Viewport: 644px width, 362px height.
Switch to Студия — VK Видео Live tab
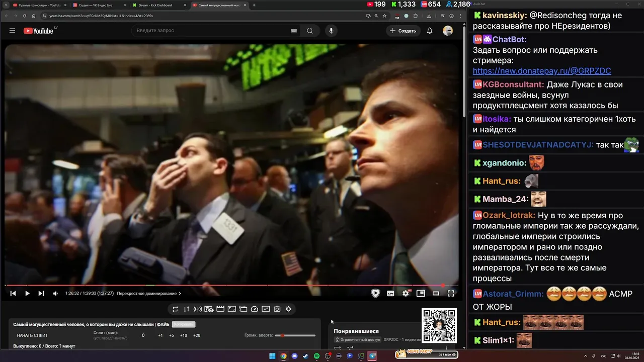pos(99,5)
